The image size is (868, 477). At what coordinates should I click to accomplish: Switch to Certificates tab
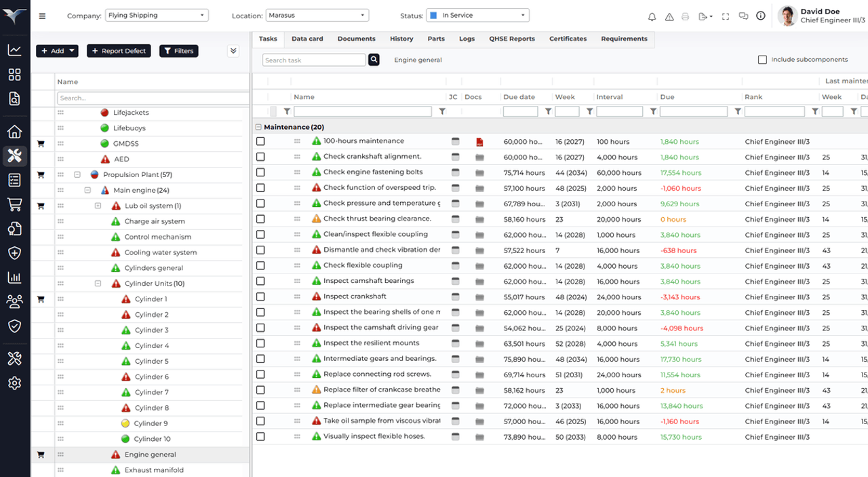tap(568, 39)
